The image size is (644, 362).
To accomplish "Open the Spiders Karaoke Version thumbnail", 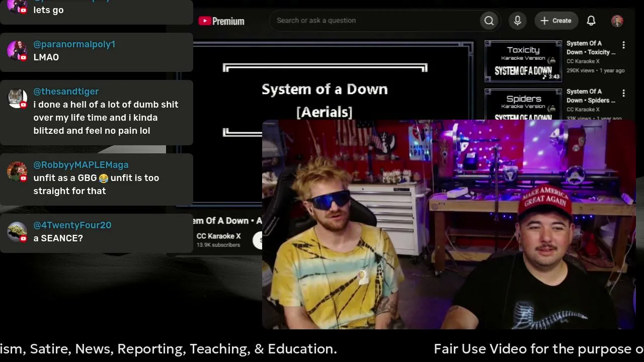I will tap(523, 105).
